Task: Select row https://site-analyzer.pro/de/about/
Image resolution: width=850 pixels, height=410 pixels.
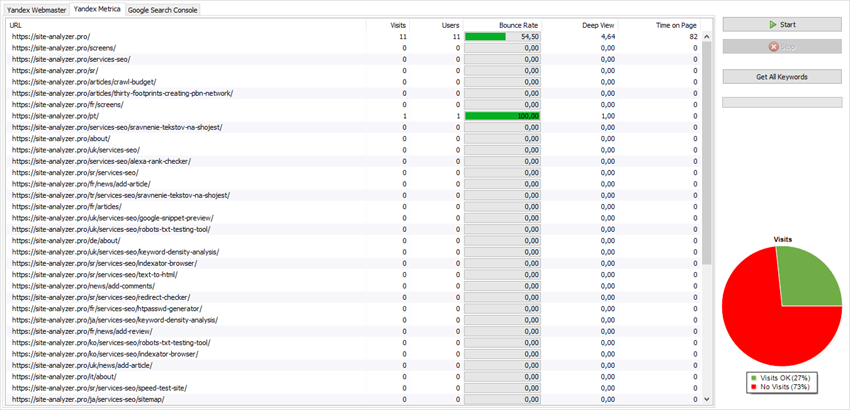Action: pos(355,241)
